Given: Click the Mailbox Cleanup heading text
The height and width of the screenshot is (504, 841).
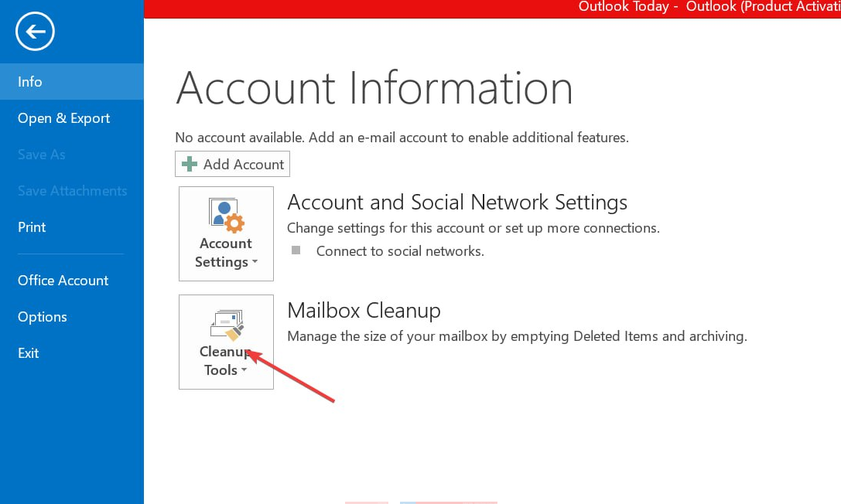Looking at the screenshot, I should coord(364,310).
